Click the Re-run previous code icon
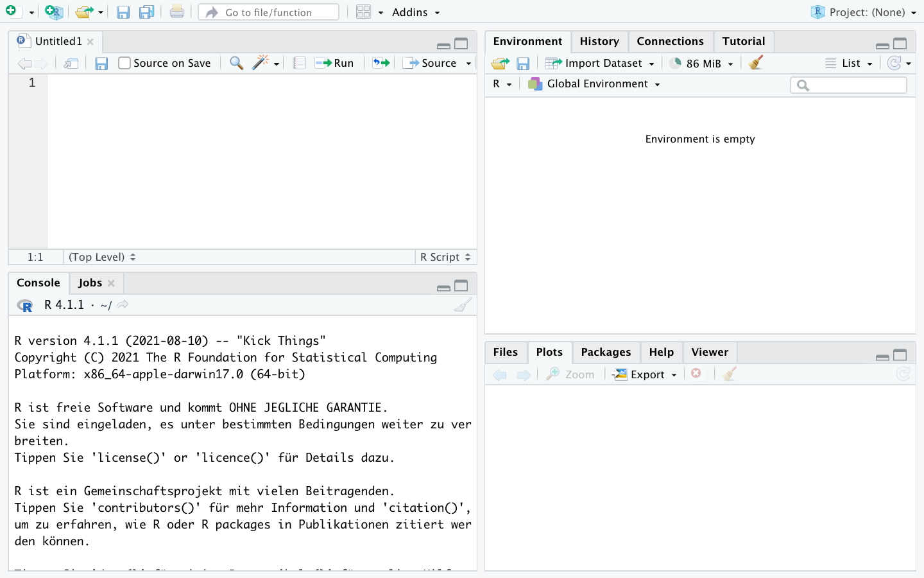Screen dimensions: 924x578 click(382, 63)
